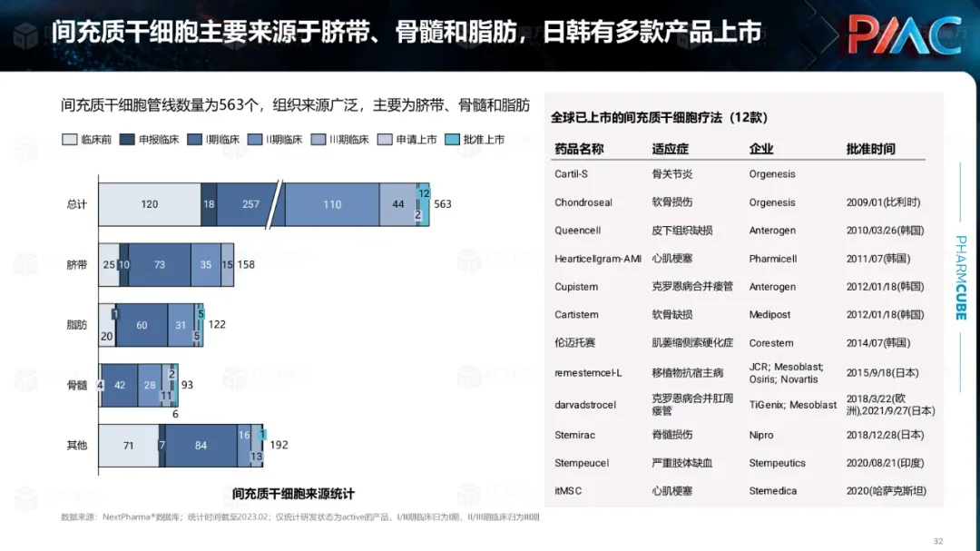
Task: Click the 31 segment in 脂肪 bar
Action: tap(181, 325)
